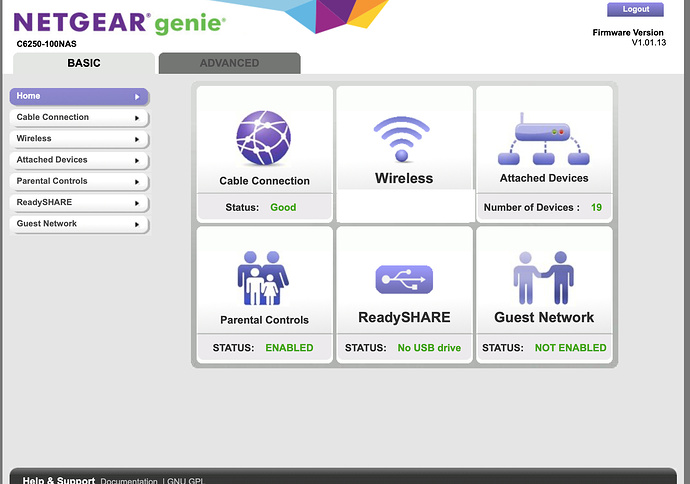Image resolution: width=690 pixels, height=484 pixels.
Task: Click the Number of Devices label
Action: [532, 207]
